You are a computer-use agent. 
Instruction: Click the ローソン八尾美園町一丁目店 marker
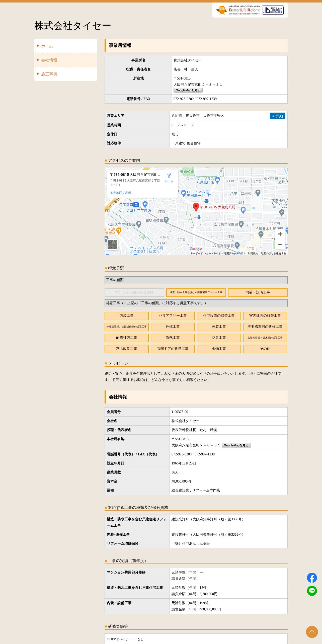[x=184, y=193]
